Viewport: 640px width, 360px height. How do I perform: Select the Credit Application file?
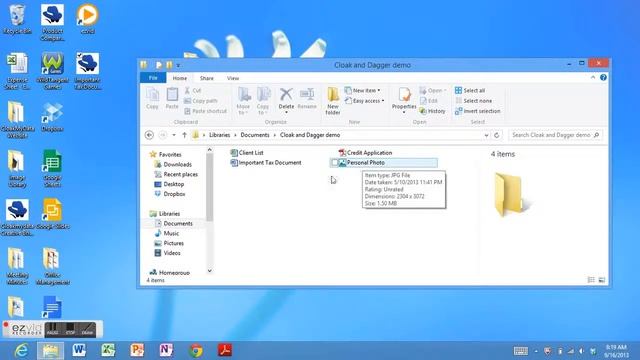365,153
